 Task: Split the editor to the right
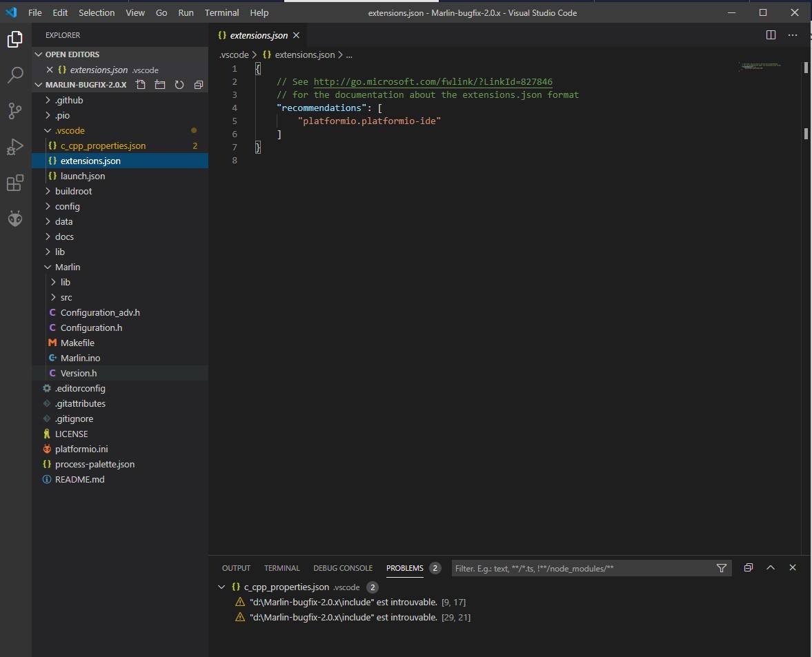pyautogui.click(x=771, y=35)
